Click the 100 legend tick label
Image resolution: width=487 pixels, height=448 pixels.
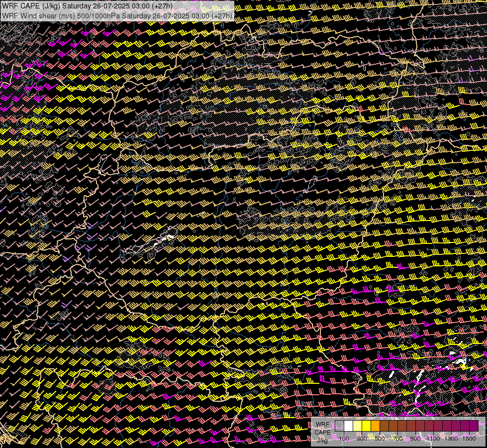344,439
